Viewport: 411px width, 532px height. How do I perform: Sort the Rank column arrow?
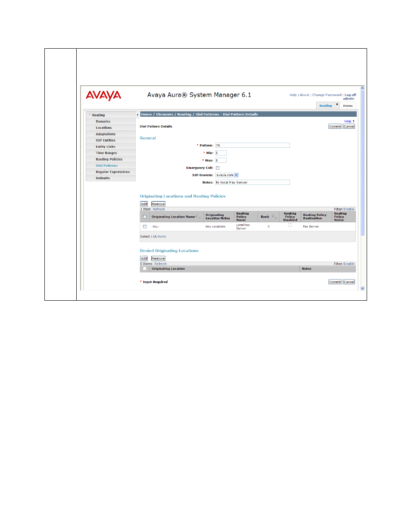tap(276, 217)
